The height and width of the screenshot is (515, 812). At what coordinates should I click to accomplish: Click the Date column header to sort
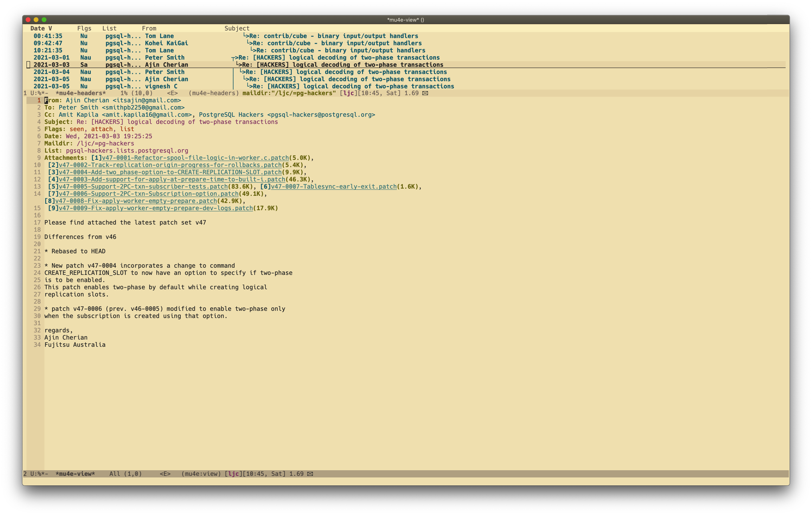(x=38, y=28)
